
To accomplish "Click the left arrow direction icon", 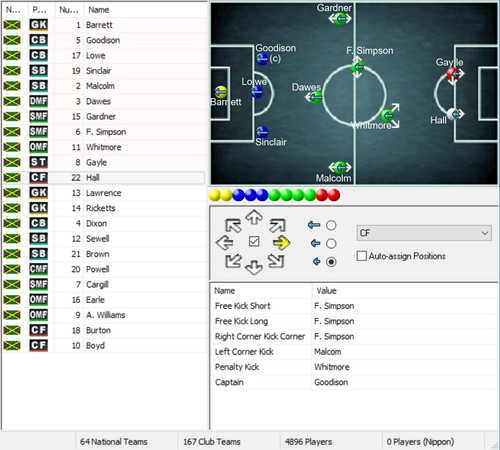I will (225, 242).
